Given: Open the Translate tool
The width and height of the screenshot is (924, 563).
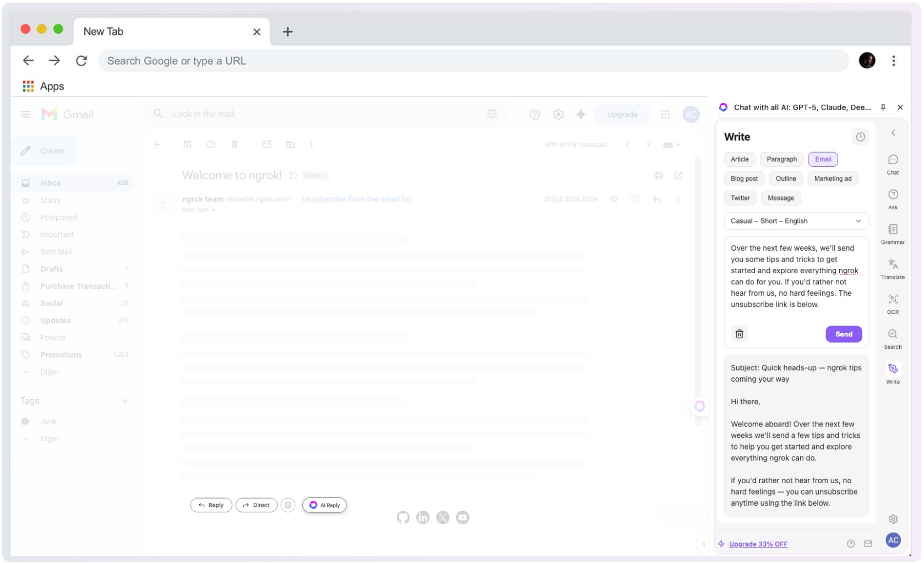Looking at the screenshot, I should 893,269.
